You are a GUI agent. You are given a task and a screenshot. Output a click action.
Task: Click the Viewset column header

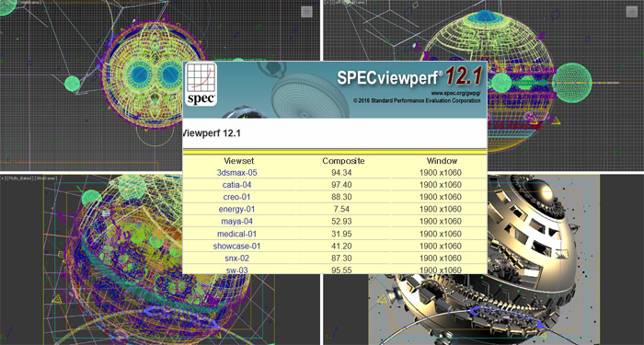click(x=239, y=161)
